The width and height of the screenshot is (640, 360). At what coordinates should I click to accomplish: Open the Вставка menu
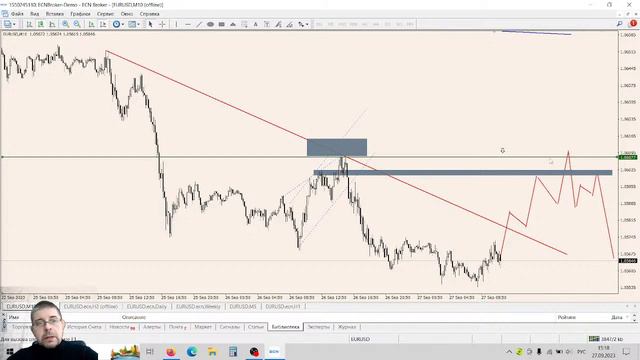(55, 14)
